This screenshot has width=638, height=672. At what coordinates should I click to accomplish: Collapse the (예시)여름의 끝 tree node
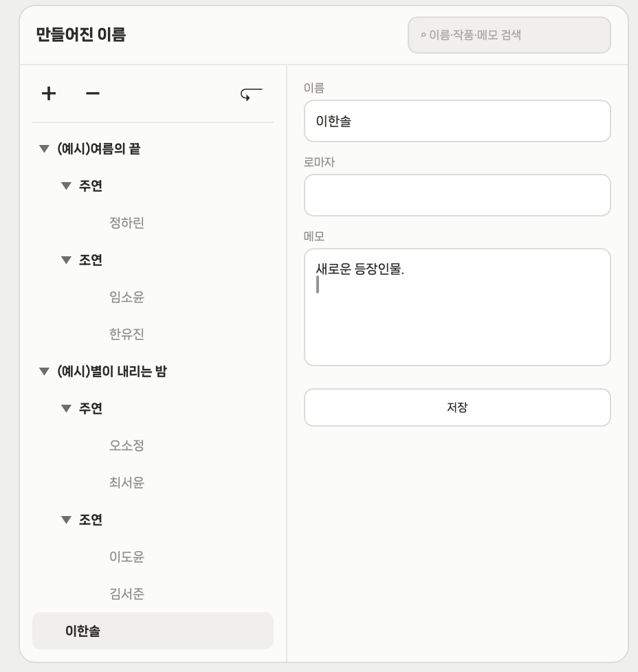point(44,148)
